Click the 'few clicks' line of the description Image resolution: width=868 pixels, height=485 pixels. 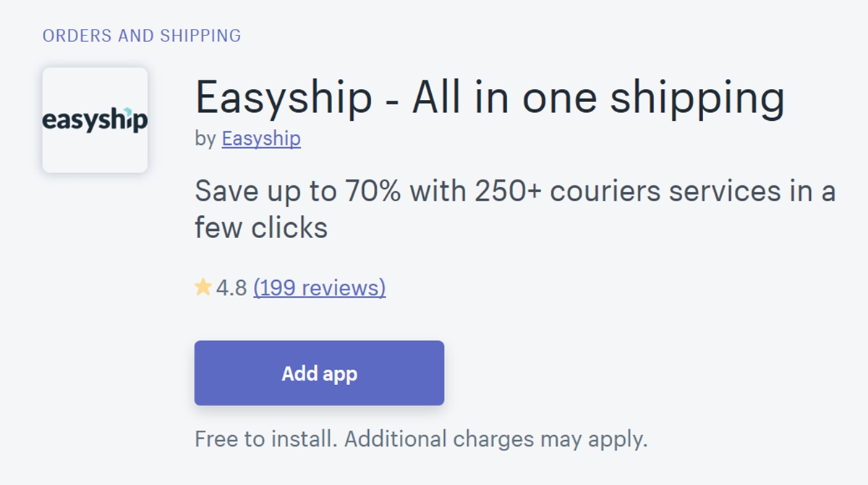pos(261,228)
